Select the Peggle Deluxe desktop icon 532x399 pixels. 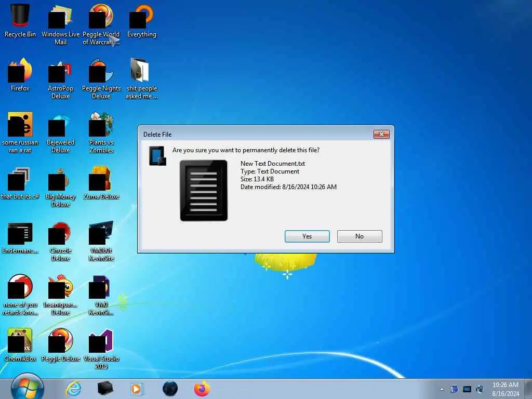[x=60, y=345]
